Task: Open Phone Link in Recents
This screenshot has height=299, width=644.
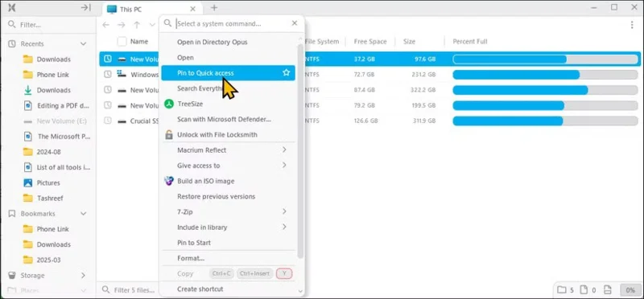Action: pos(52,75)
